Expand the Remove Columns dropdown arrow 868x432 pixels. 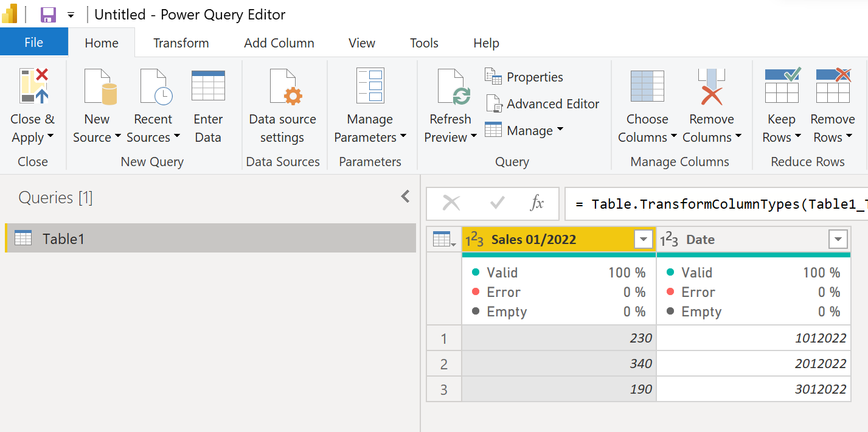coord(738,137)
